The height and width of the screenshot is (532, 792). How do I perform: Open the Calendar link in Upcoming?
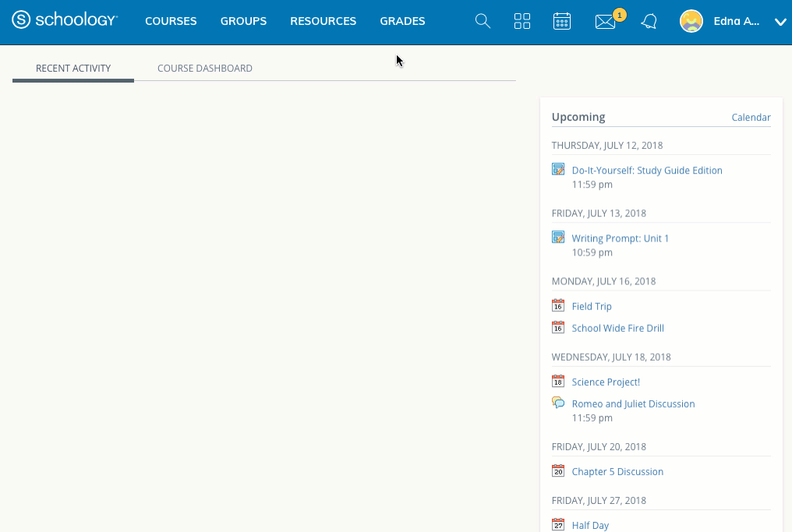tap(751, 118)
